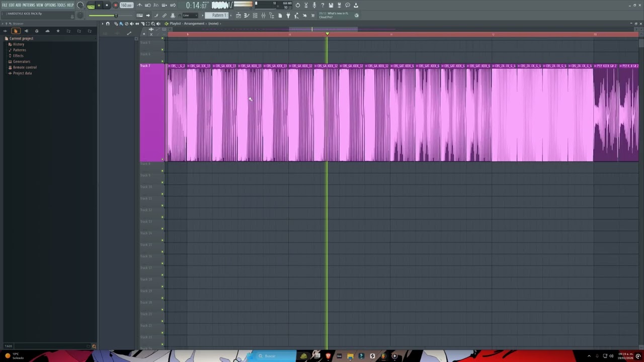Open the Channel rack view
644x362 pixels.
coord(255,15)
